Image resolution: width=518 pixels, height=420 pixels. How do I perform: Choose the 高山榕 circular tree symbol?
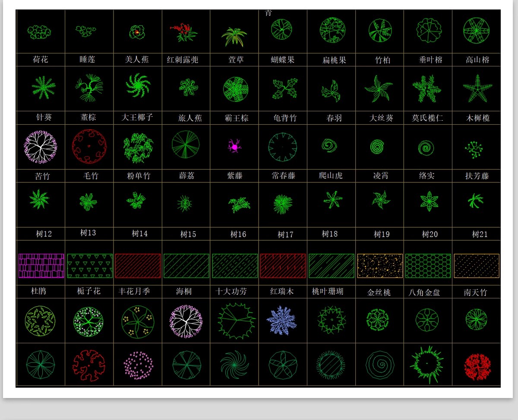click(x=476, y=31)
